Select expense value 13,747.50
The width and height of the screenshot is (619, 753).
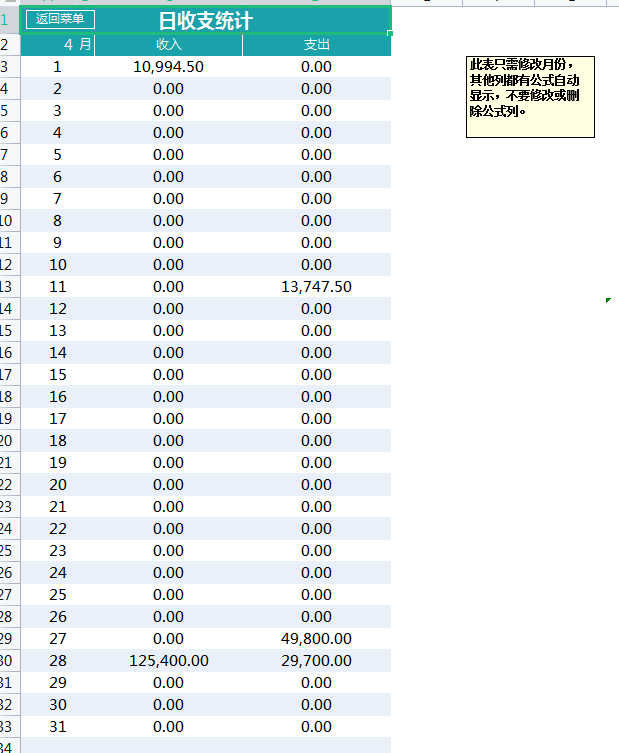[316, 287]
